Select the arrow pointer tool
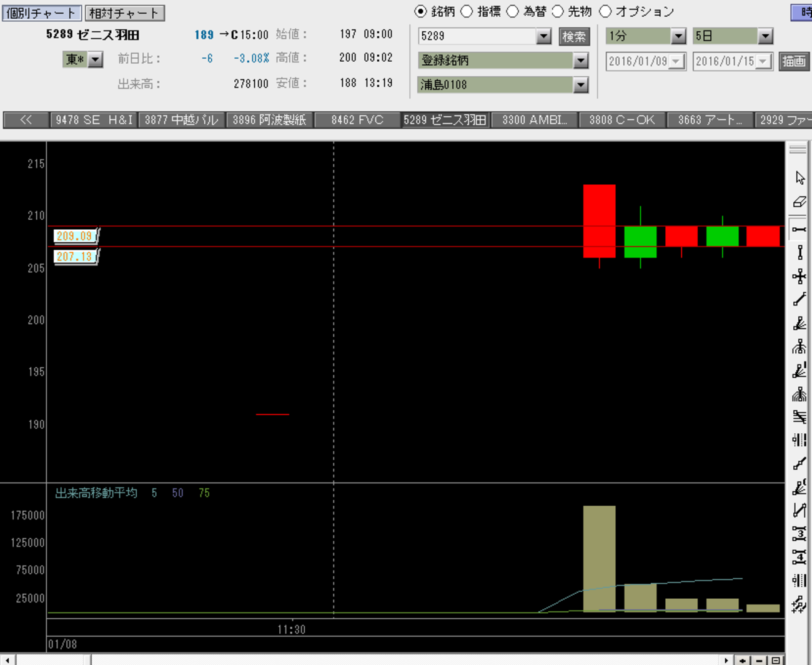 click(800, 178)
